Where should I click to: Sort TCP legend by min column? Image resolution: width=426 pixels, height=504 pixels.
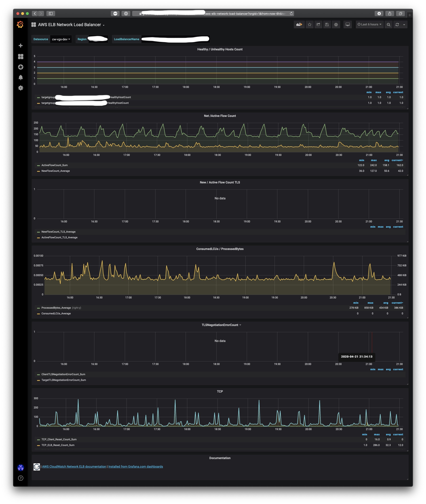364,435
